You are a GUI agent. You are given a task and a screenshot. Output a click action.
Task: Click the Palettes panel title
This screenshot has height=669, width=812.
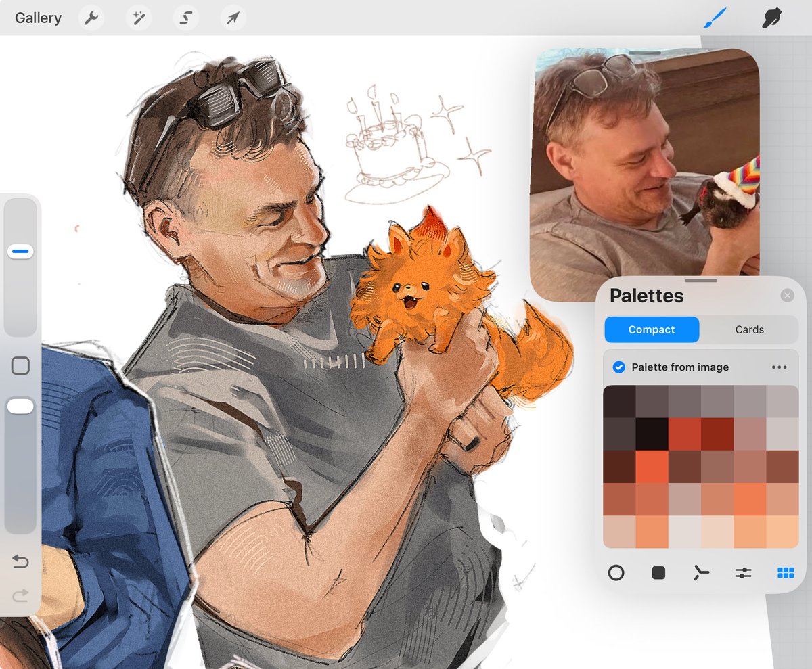click(x=646, y=296)
